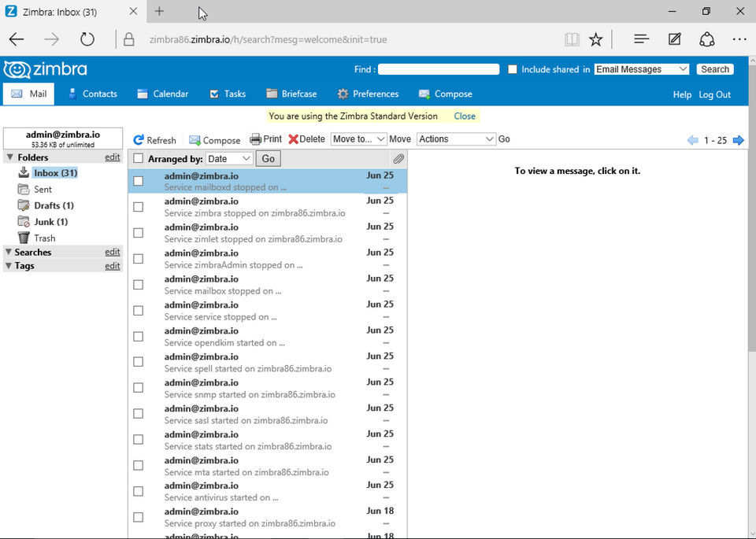Click the Find search input field
The image size is (756, 539).
[439, 69]
